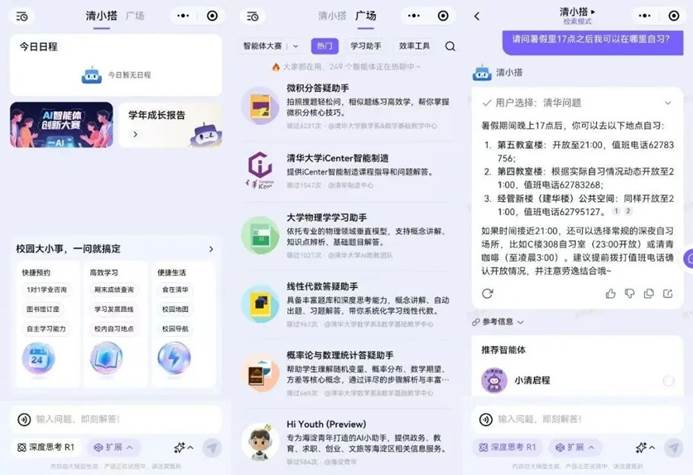Open the calendar icon under 快捷预约
This screenshot has width=693, height=475.
38,358
